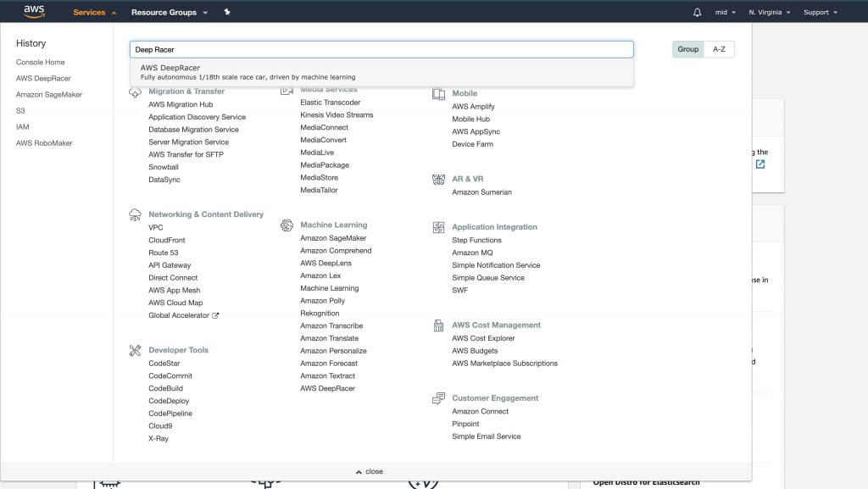868x489 pixels.
Task: Collapse the Services menu
Action: click(95, 12)
